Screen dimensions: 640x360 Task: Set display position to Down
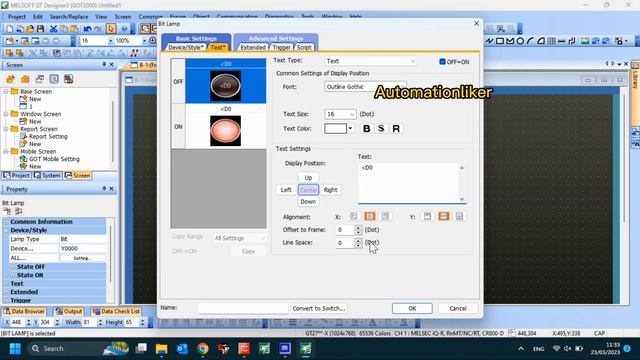pos(308,202)
